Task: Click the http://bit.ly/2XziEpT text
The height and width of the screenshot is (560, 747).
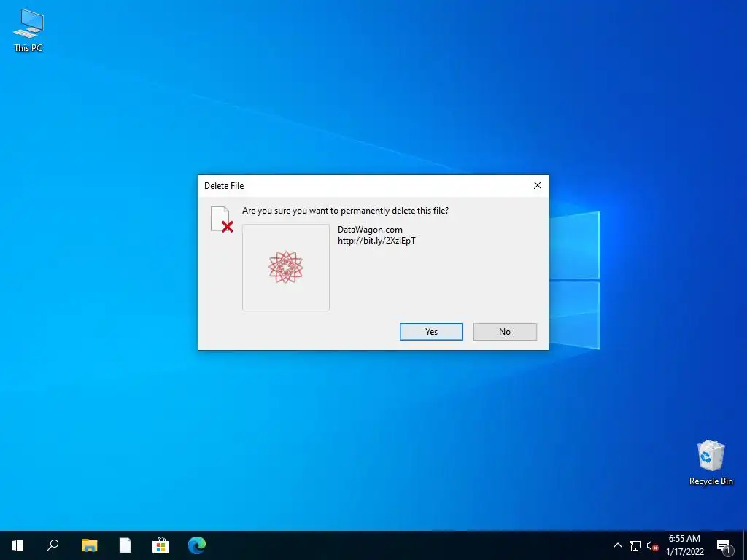Action: coord(377,241)
